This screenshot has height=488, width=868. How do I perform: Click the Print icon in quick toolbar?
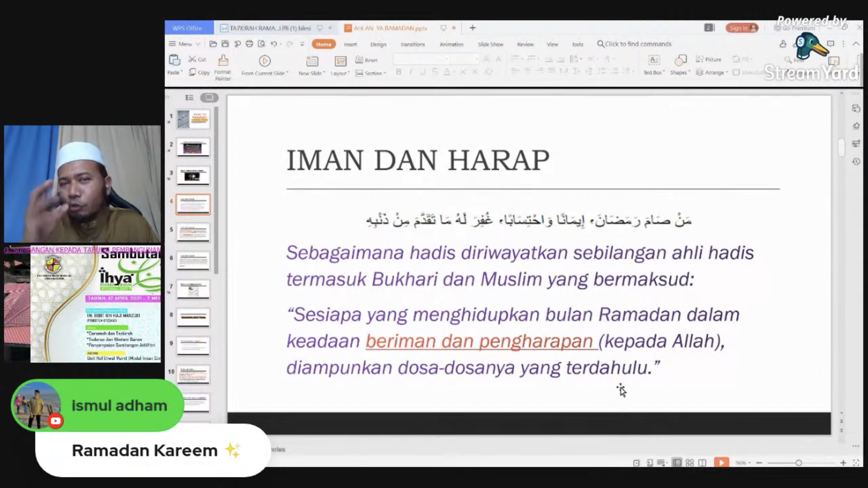pyautogui.click(x=249, y=44)
